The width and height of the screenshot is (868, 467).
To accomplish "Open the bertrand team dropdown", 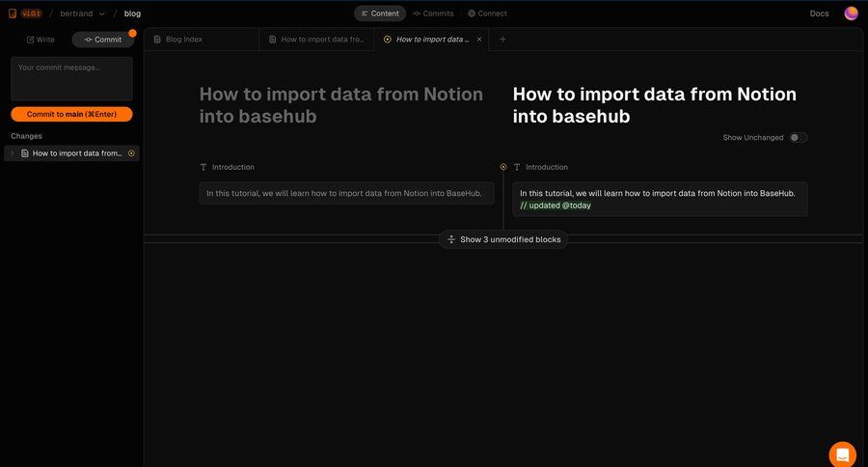I will (82, 14).
